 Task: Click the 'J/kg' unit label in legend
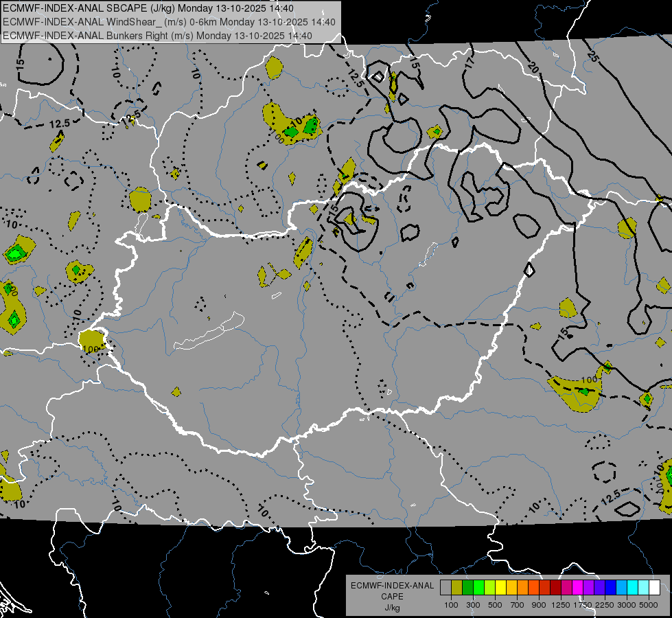392,607
